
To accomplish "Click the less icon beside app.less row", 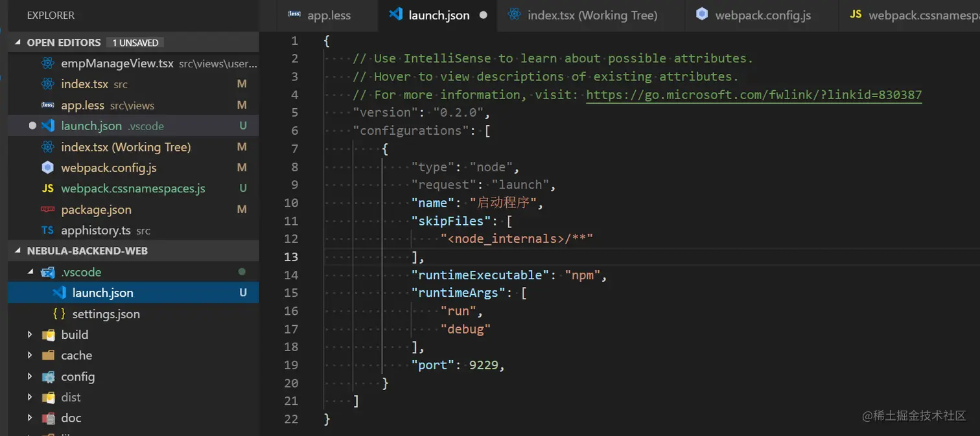I will pos(47,105).
